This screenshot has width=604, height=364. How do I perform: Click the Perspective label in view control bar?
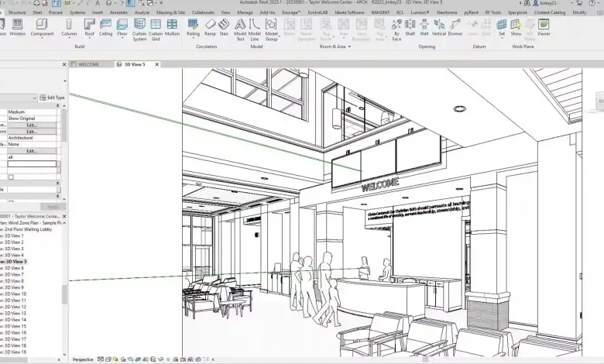(x=83, y=359)
